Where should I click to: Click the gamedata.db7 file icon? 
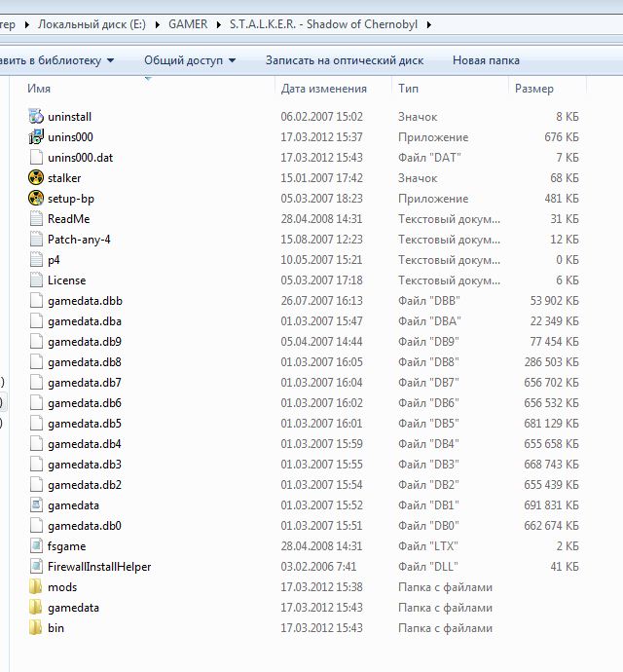tap(36, 383)
